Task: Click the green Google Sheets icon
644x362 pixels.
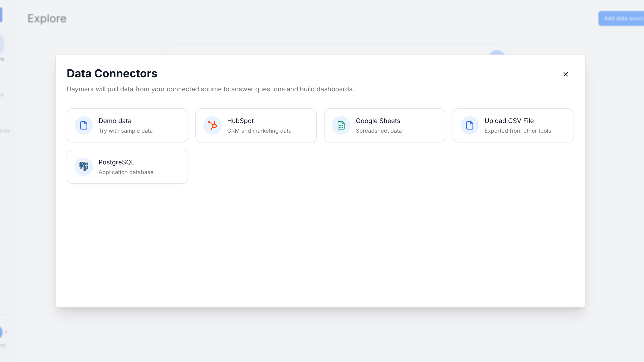Action: [341, 125]
